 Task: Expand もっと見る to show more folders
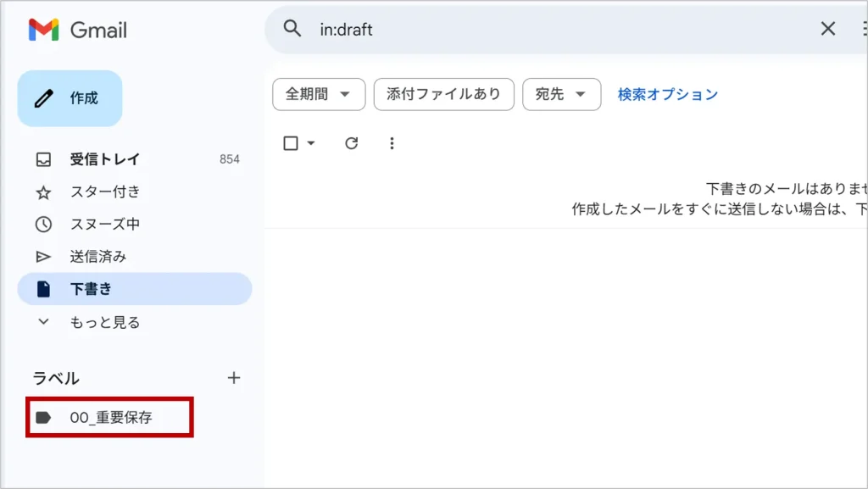[x=104, y=322]
